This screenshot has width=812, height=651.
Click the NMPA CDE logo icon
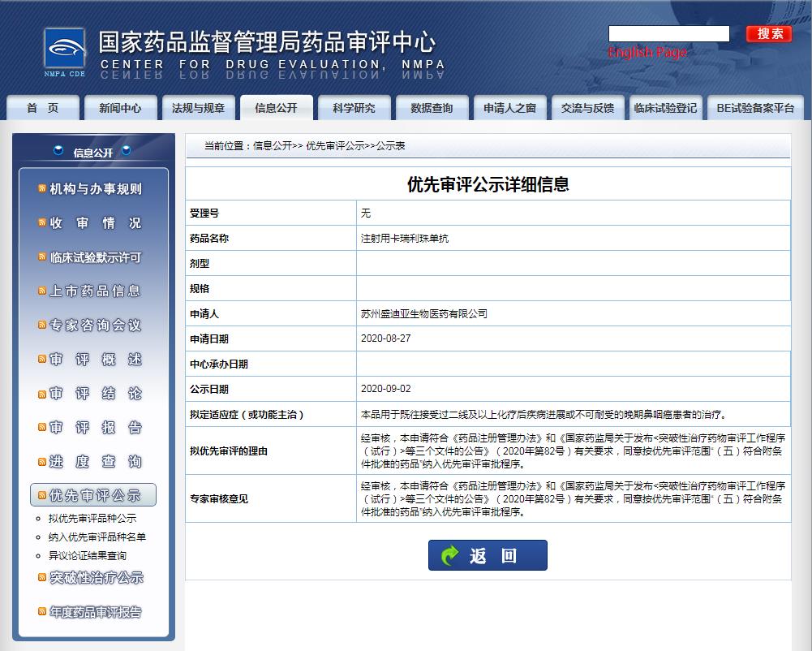click(65, 53)
